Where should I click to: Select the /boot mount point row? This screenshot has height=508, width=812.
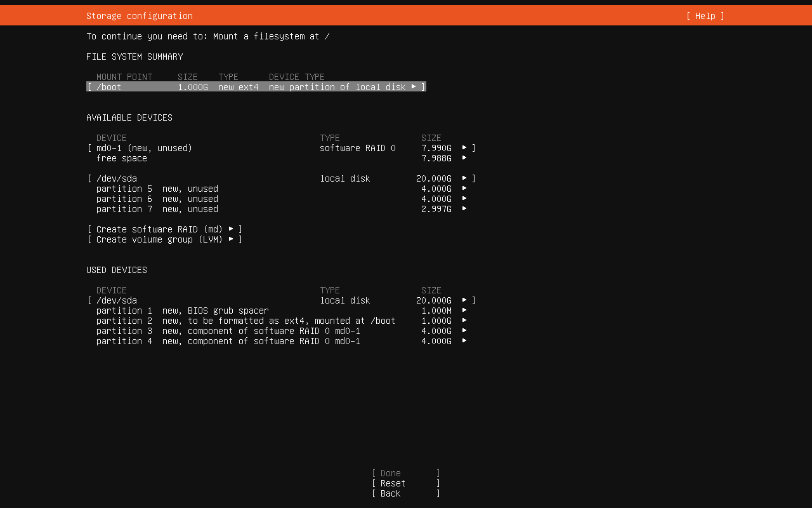click(256, 87)
